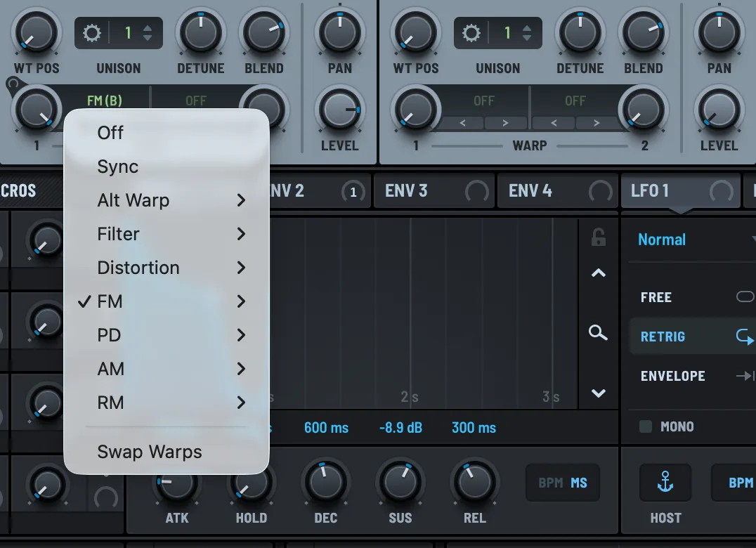Viewport: 756px width, 548px height.
Task: Open oscillator B first warp OFF selector
Action: [x=483, y=100]
